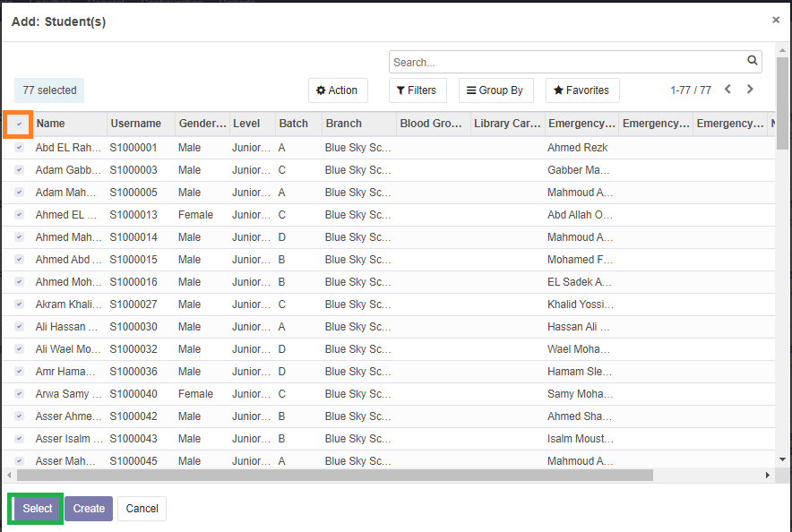Uncheck the Abd EL Rah row checkbox
This screenshot has width=792, height=532.
click(19, 148)
